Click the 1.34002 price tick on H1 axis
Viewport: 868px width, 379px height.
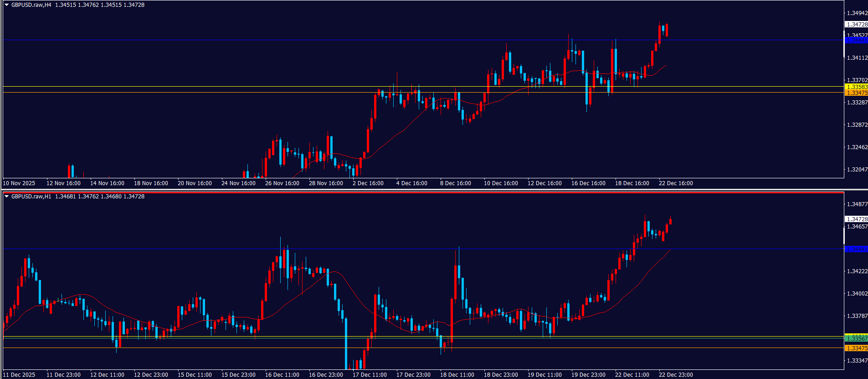pyautogui.click(x=857, y=294)
